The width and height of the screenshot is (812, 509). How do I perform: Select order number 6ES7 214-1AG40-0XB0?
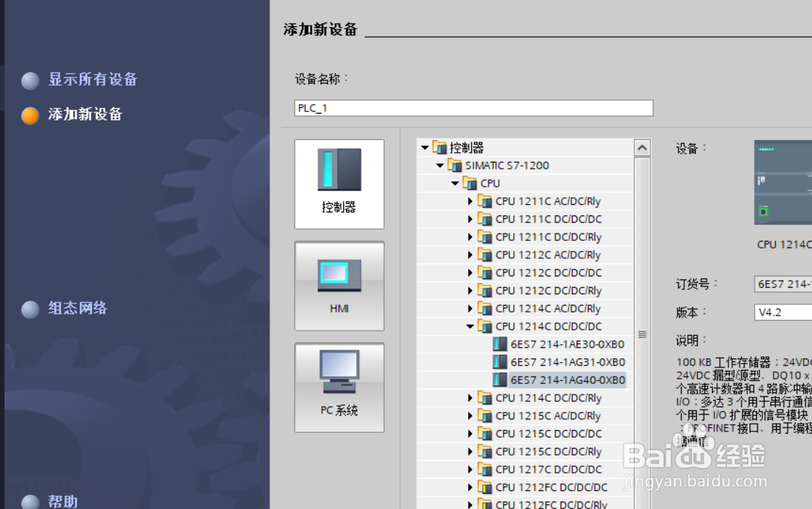[567, 380]
